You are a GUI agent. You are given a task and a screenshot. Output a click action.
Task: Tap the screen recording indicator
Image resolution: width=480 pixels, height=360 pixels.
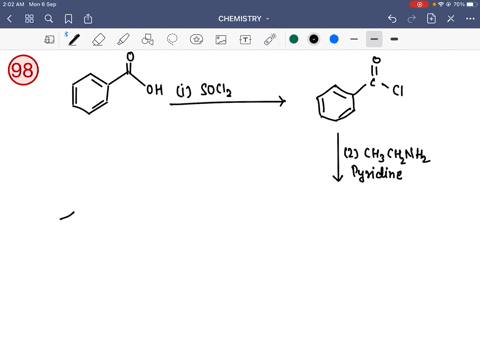[419, 4]
